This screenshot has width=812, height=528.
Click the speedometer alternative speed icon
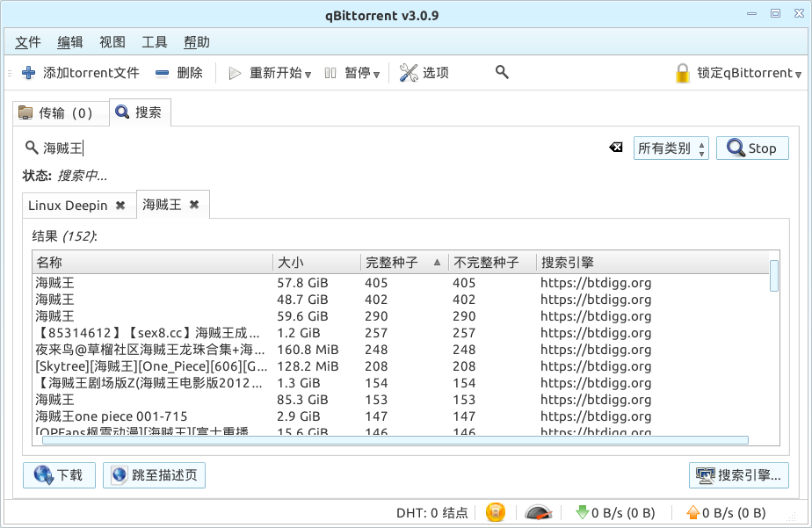pyautogui.click(x=538, y=512)
